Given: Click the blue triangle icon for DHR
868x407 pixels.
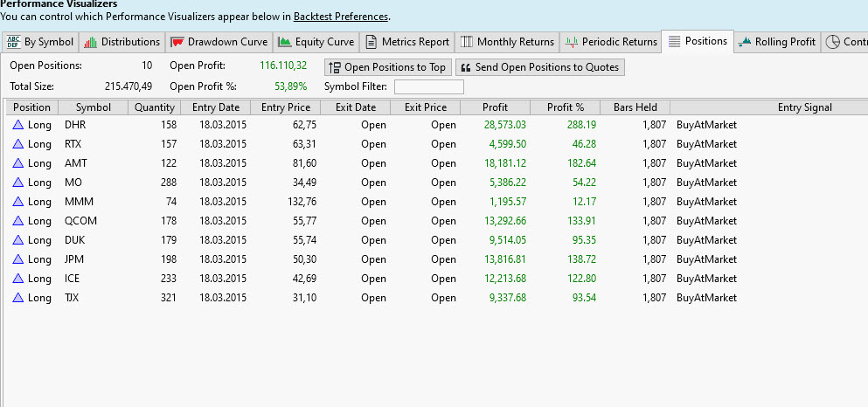Looking at the screenshot, I should (x=17, y=125).
